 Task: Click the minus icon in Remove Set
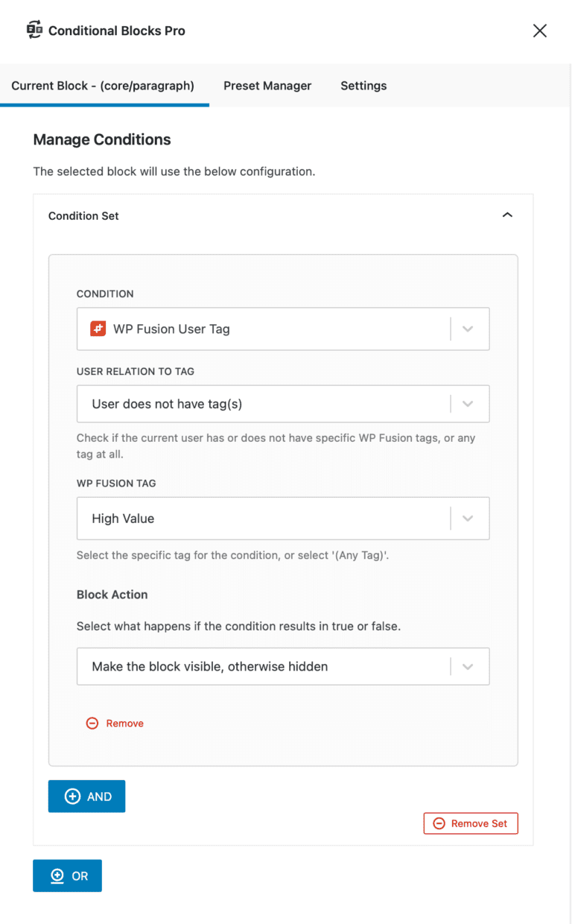(x=439, y=823)
